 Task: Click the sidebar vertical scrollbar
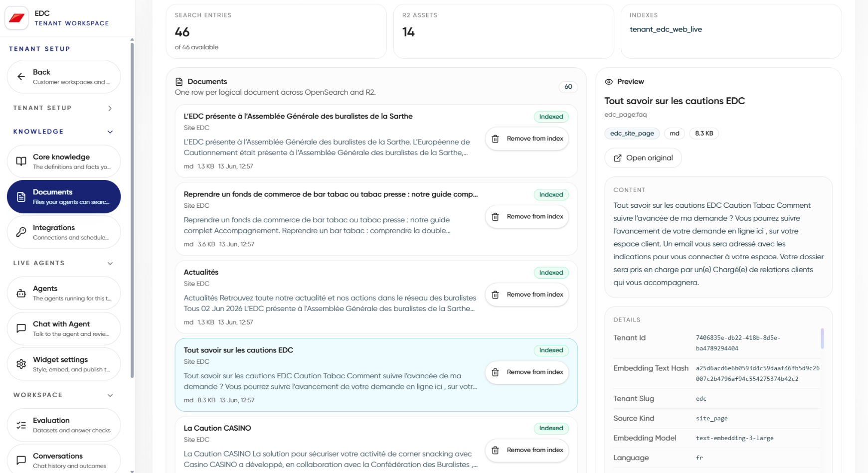[132, 209]
